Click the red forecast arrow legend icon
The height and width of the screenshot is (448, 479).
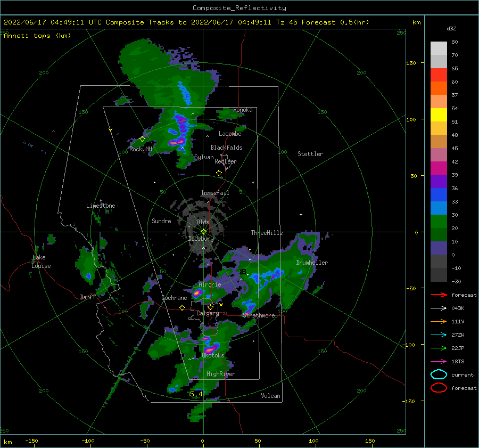pyautogui.click(x=439, y=295)
